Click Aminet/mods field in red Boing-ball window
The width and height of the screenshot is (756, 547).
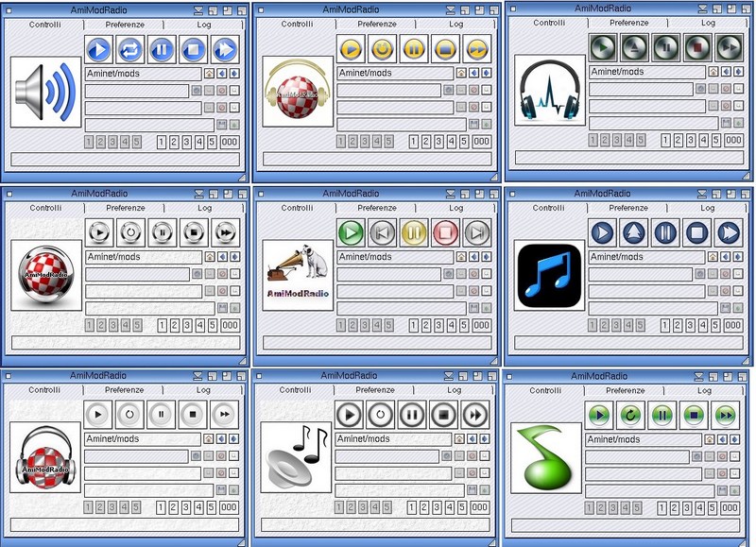coord(143,257)
